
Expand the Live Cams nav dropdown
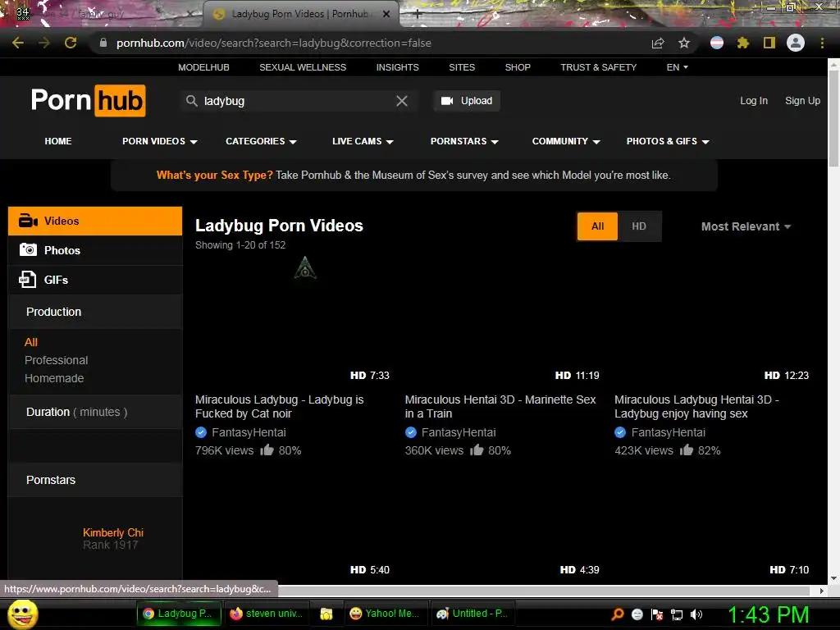[x=363, y=141]
